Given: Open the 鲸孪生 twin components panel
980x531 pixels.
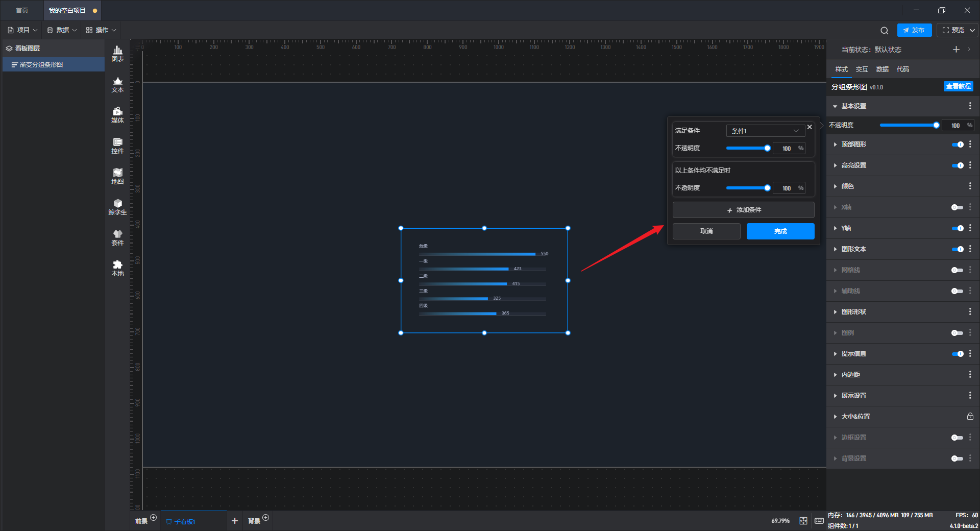Looking at the screenshot, I should click(x=117, y=207).
